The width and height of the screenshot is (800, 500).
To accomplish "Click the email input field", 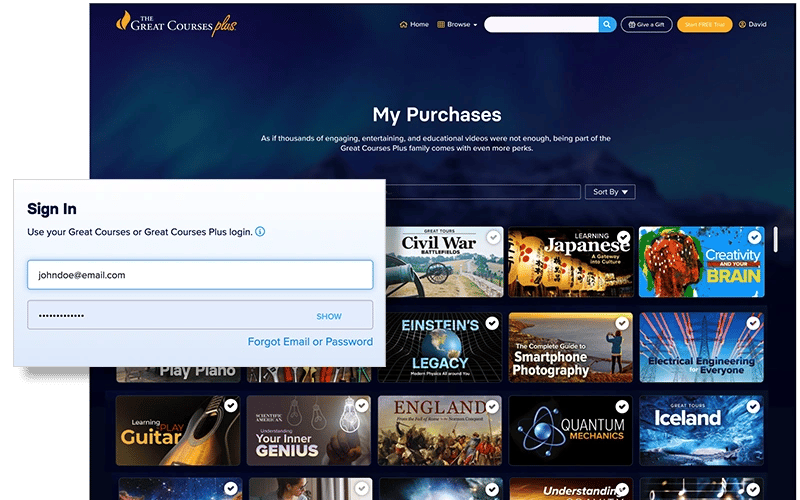I will pos(200,275).
